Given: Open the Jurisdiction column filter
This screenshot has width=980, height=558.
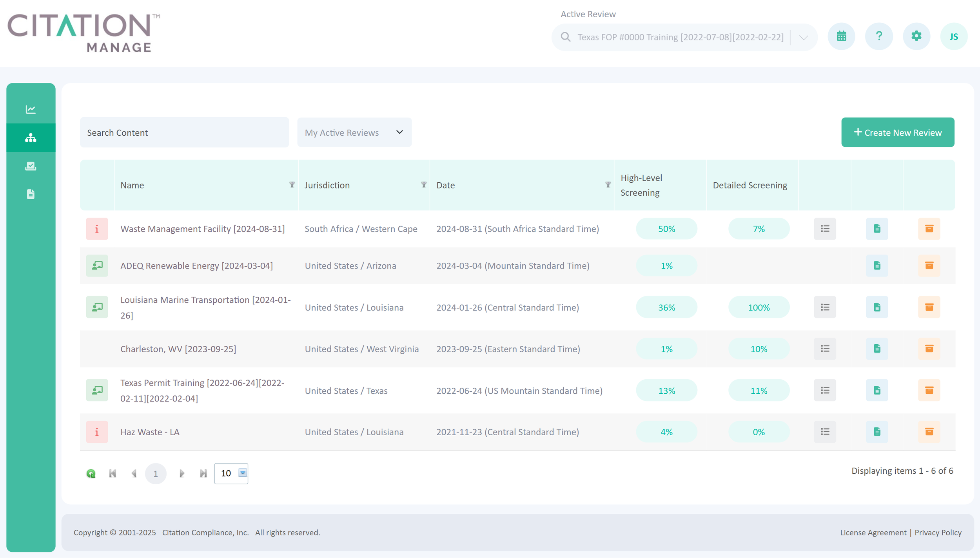Looking at the screenshot, I should 424,185.
